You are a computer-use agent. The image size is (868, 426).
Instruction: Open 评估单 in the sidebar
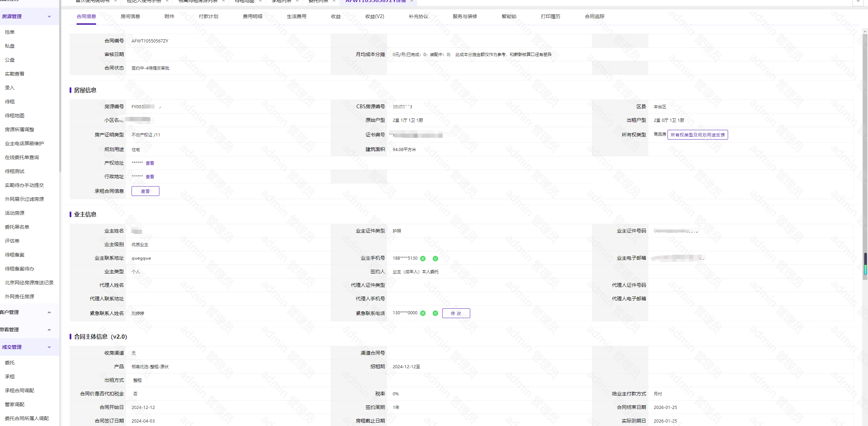tap(12, 241)
